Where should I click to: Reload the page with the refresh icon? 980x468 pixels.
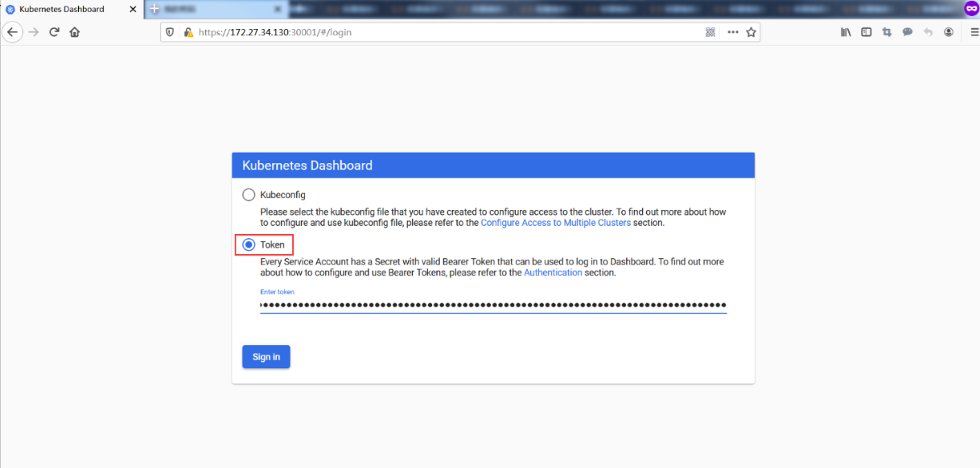tap(54, 32)
